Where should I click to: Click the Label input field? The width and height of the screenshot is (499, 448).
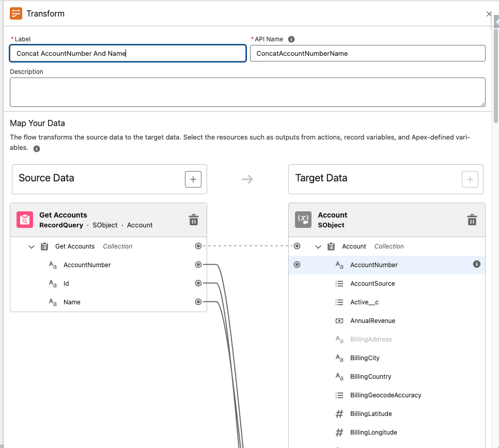coord(128,53)
